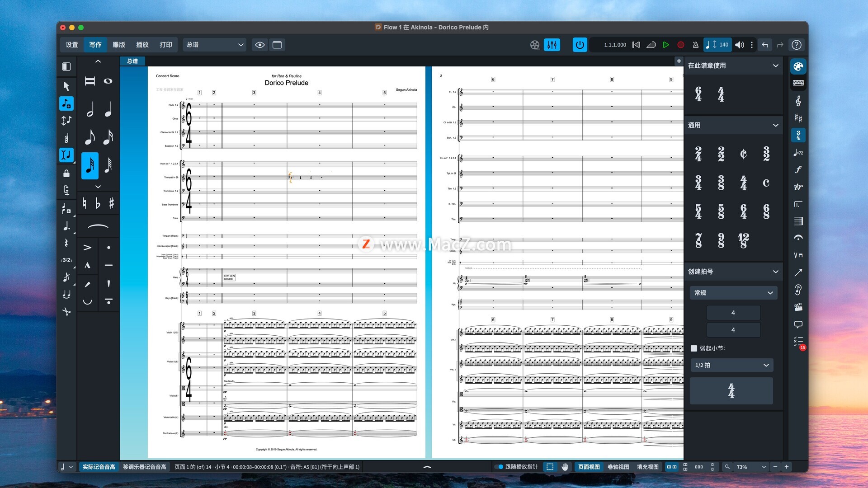
Task: Select the half note duration
Action: 90,109
